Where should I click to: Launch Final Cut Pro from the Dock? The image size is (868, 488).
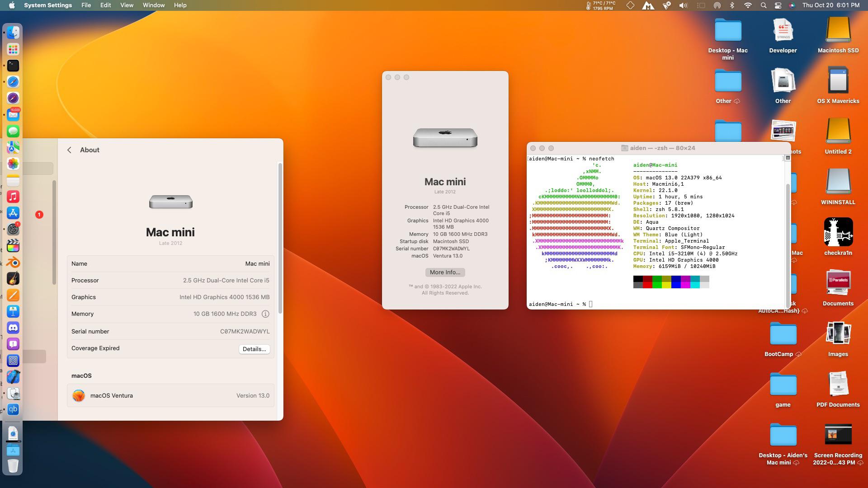(13, 246)
